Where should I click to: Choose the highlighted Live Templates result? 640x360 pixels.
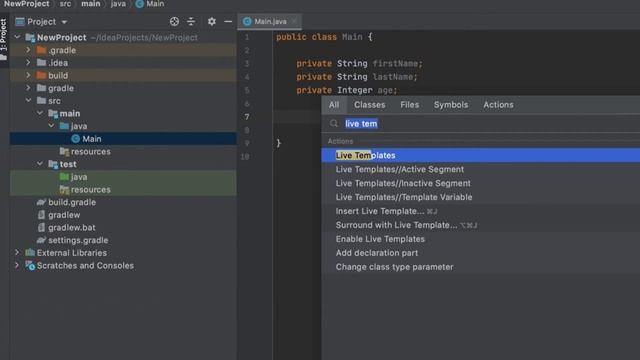tap(480, 156)
